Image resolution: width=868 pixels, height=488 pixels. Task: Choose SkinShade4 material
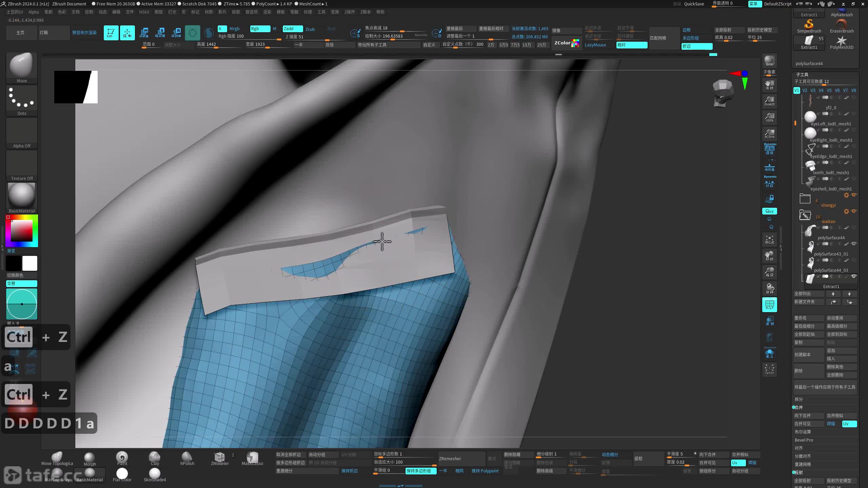tap(155, 475)
